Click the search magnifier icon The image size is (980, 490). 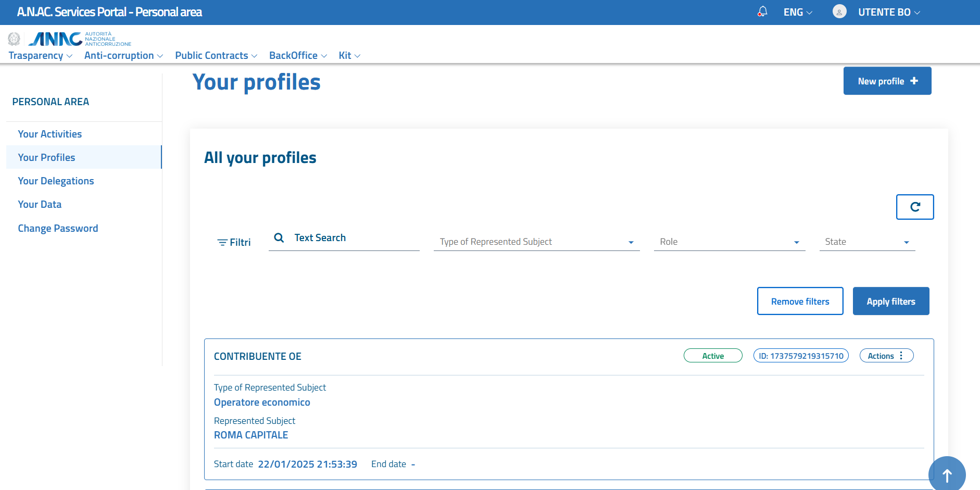click(x=279, y=238)
